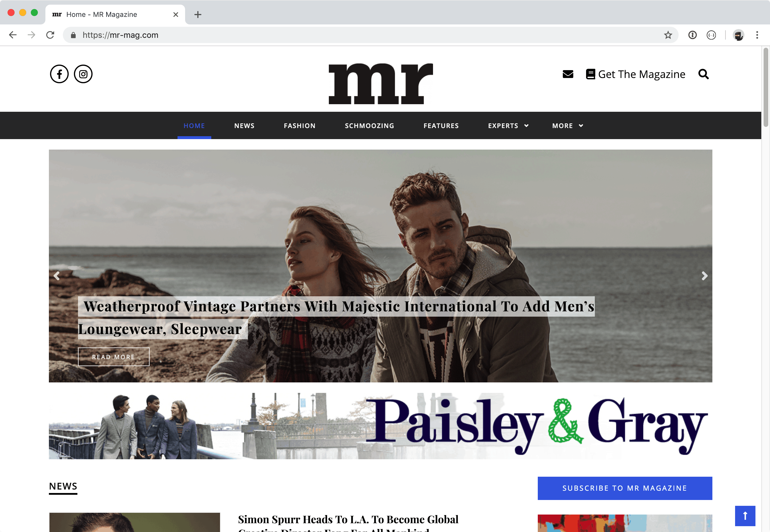The image size is (770, 532).
Task: Close the Home - MR Magazine tab
Action: pyautogui.click(x=176, y=15)
